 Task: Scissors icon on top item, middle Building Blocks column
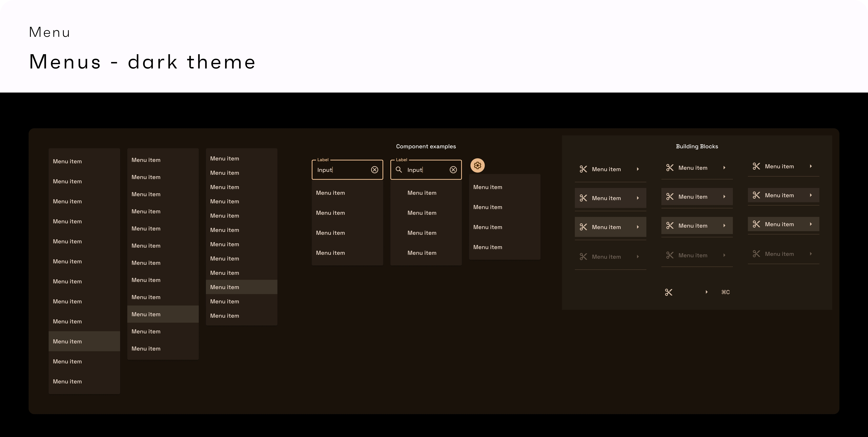click(670, 168)
